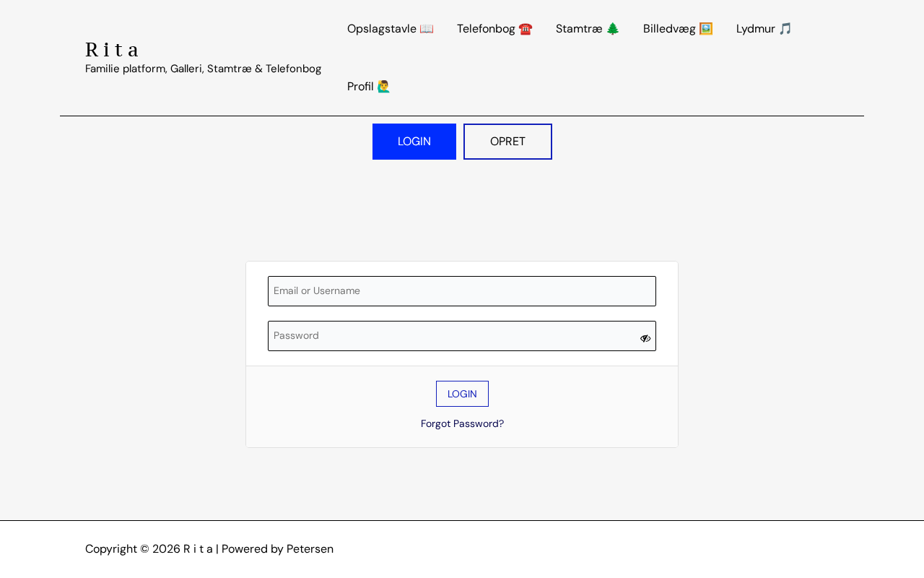
Task: Open the Telefonbog menu item
Action: tap(494, 29)
